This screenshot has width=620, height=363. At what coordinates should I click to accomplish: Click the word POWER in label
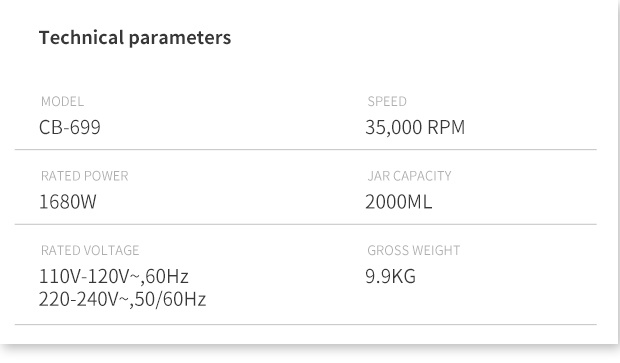106,176
